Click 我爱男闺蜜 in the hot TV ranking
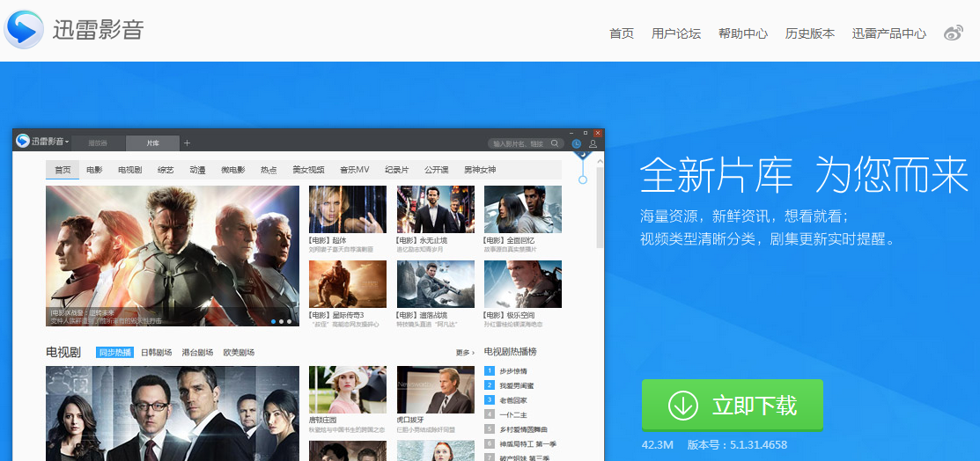 pyautogui.click(x=516, y=385)
